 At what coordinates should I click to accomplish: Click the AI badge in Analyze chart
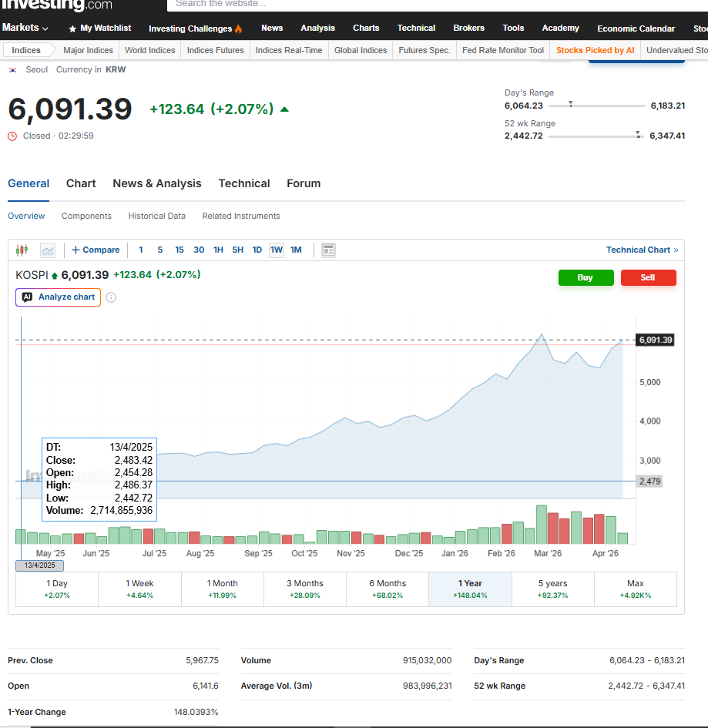click(28, 297)
